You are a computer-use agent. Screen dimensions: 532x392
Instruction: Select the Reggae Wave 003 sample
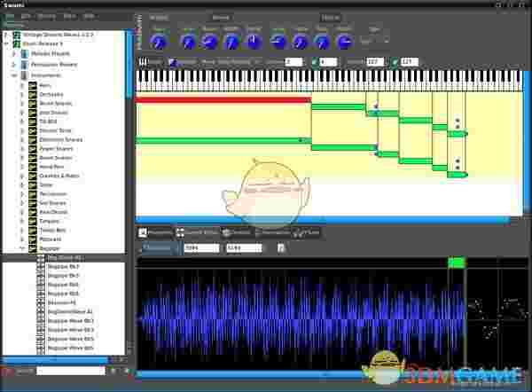[x=71, y=330]
